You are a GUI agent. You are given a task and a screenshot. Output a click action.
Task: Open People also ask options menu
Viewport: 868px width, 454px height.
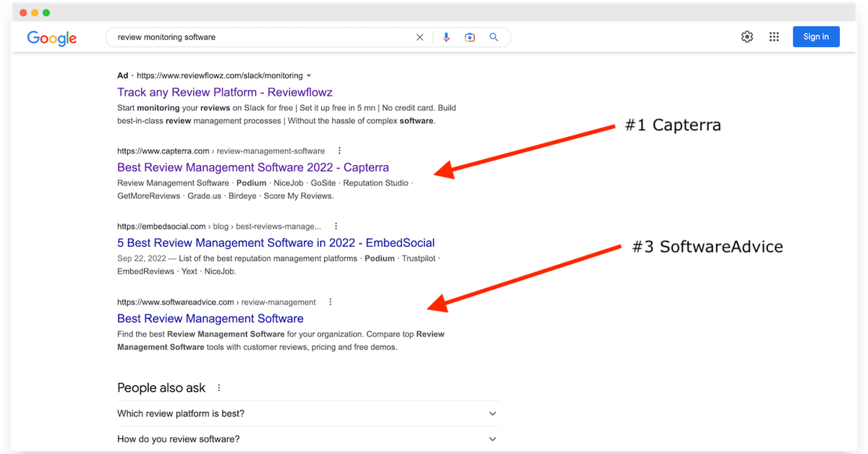point(219,388)
